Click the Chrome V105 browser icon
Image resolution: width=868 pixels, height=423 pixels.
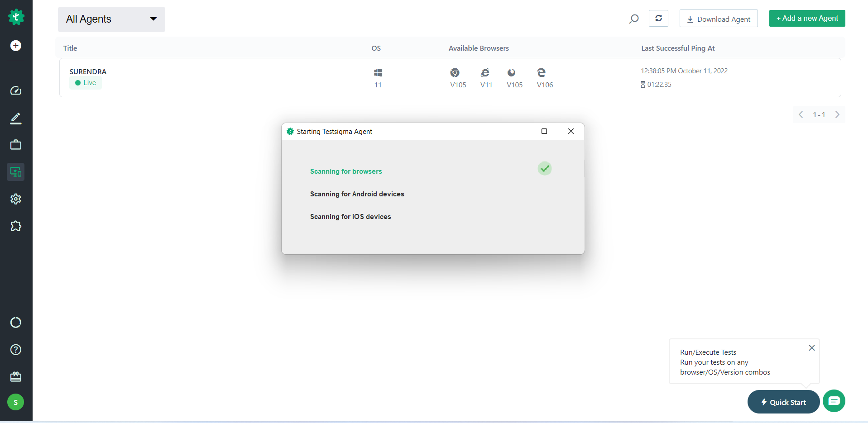tap(455, 72)
